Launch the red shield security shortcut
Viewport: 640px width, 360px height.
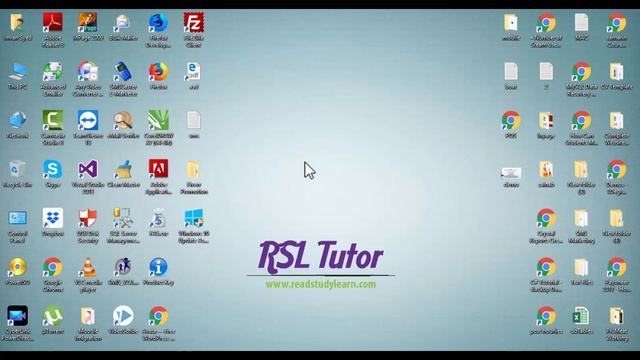click(88, 218)
